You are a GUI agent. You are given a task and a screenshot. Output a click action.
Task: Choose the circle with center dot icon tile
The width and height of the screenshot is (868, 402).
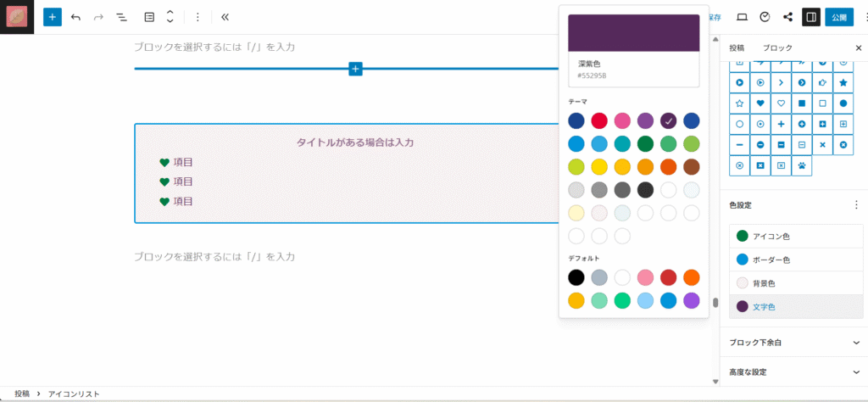tap(760, 124)
